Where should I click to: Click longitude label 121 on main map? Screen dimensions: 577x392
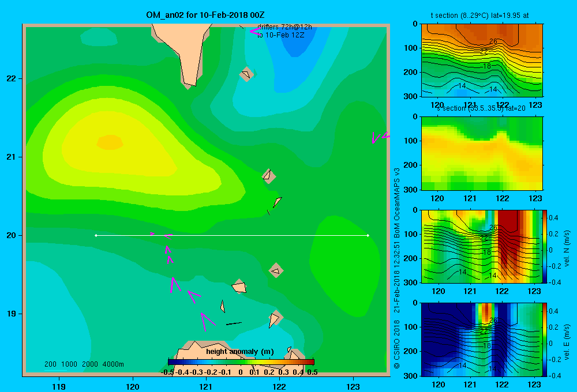(x=206, y=386)
